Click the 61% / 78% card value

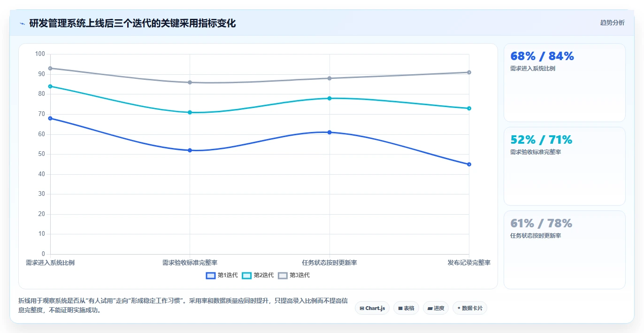coord(541,224)
